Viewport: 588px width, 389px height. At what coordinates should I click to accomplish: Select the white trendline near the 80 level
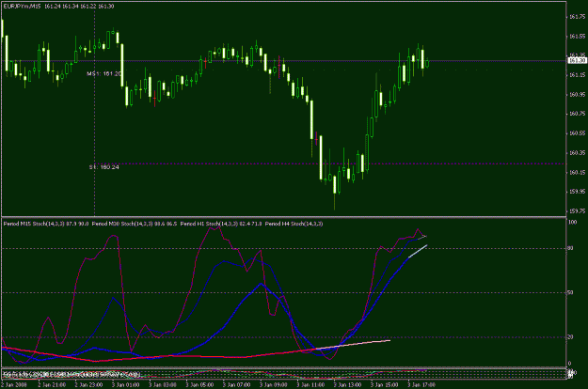(x=418, y=251)
